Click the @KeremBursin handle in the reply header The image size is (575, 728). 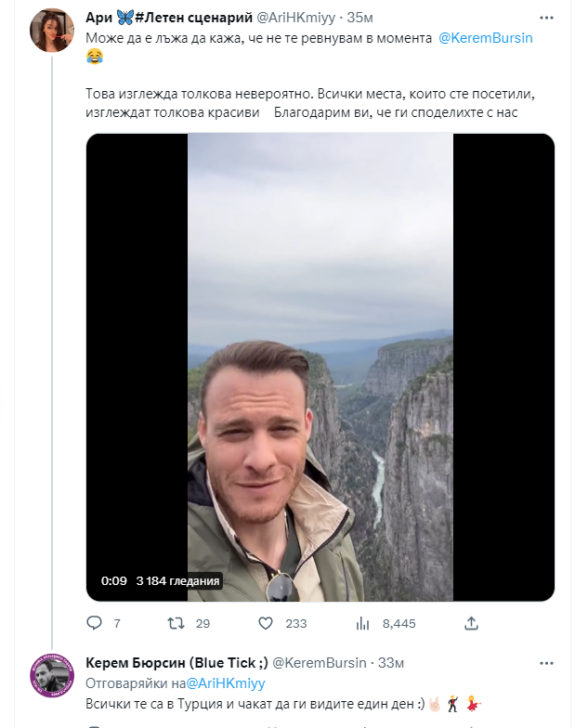click(x=320, y=663)
